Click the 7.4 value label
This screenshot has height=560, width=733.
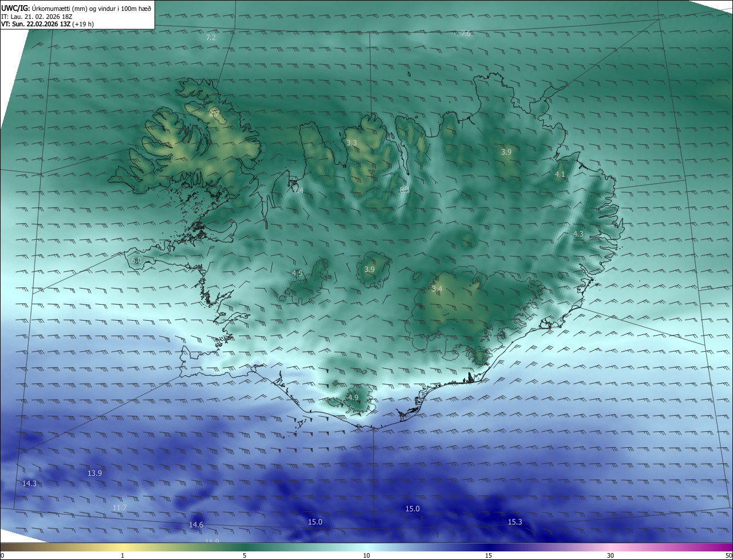point(298,190)
